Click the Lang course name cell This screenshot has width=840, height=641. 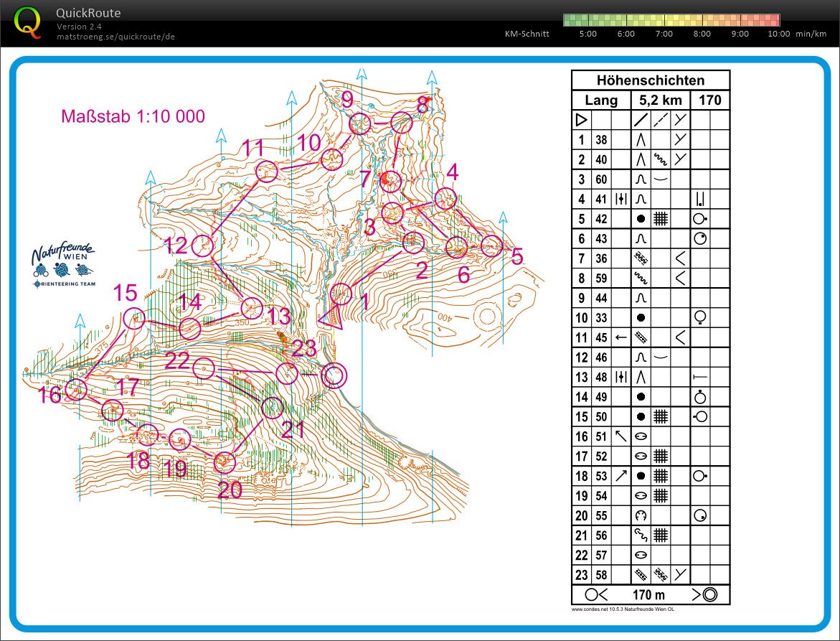point(601,100)
